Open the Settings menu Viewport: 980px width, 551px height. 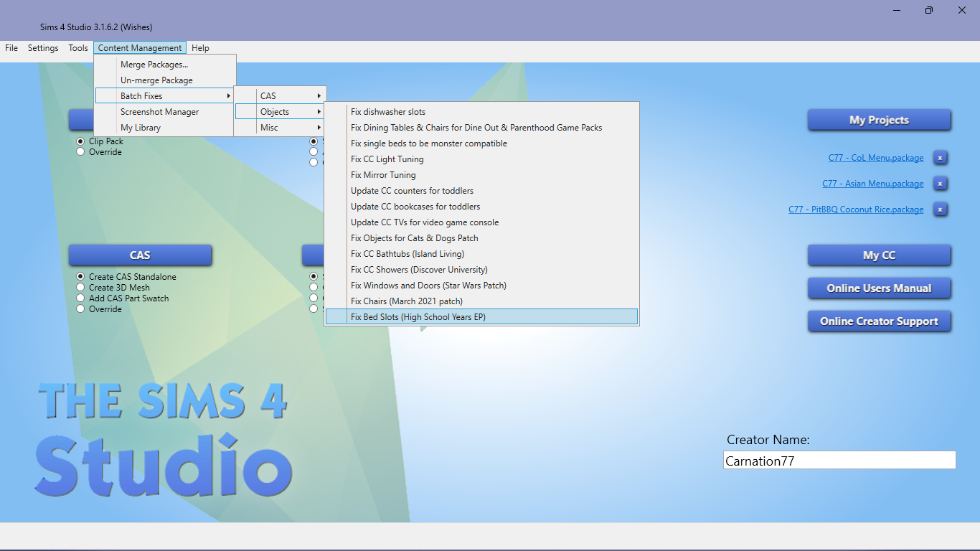[x=43, y=48]
